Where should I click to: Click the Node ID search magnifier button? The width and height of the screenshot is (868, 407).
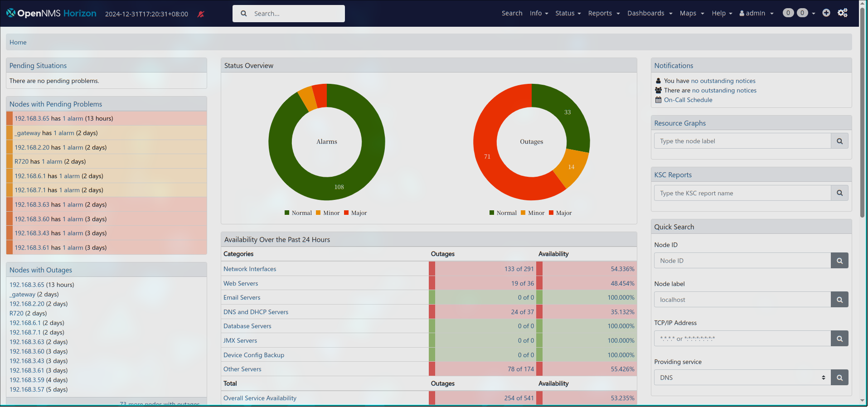click(x=839, y=261)
